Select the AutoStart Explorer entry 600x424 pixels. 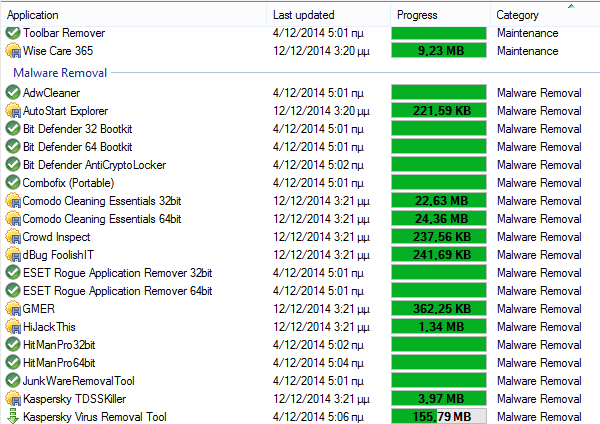coord(65,111)
